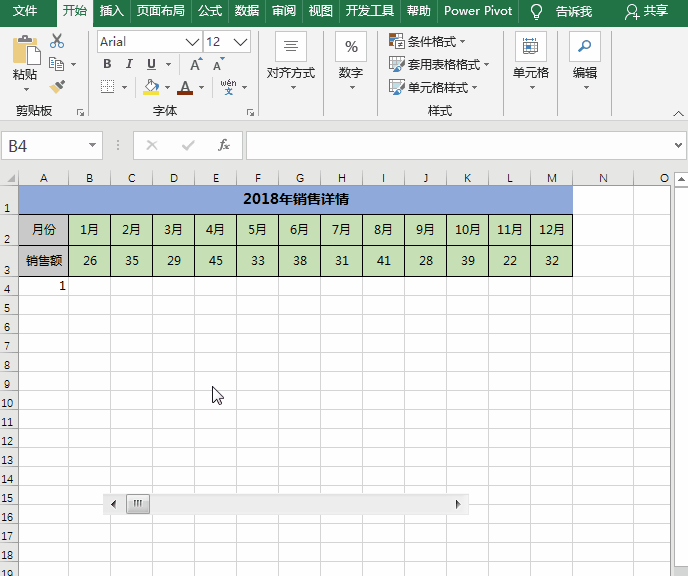Image resolution: width=688 pixels, height=576 pixels.
Task: Switch to the 数据 Data tab
Action: click(x=247, y=11)
